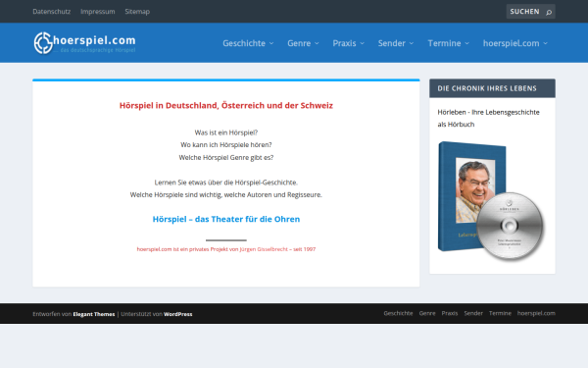
Task: Expand the Sender menu chevron
Action: pyautogui.click(x=412, y=43)
